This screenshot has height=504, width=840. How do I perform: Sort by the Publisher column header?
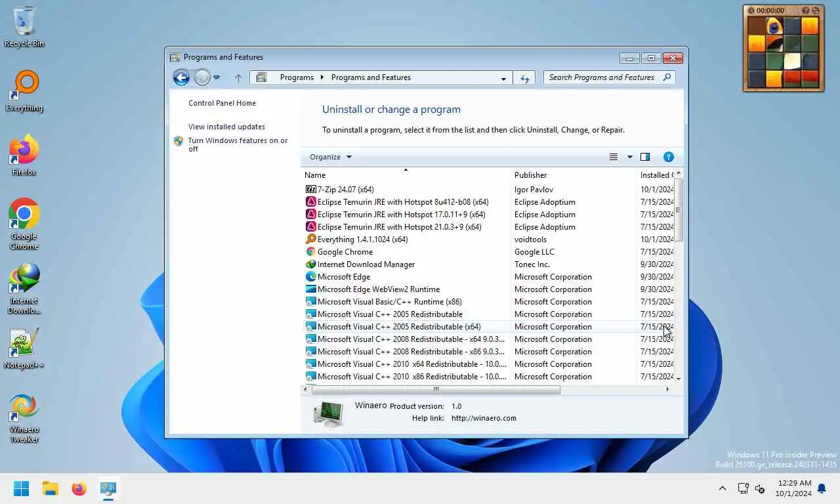(x=573, y=175)
